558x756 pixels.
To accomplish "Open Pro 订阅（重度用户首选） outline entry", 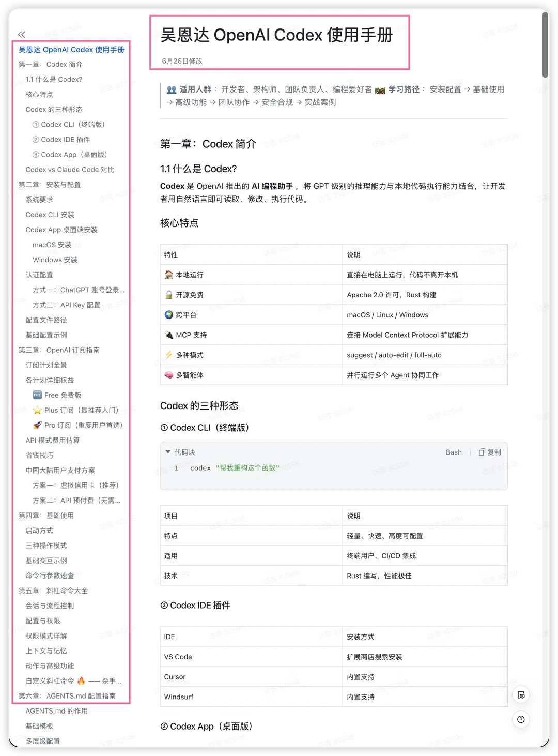I will (x=78, y=425).
